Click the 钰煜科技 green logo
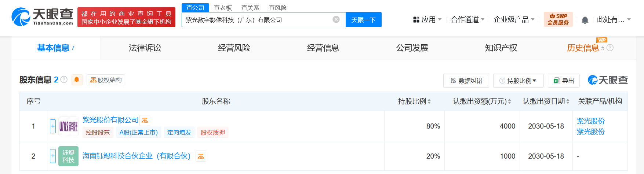Viewport: 644px width, 174px height. 68,156
